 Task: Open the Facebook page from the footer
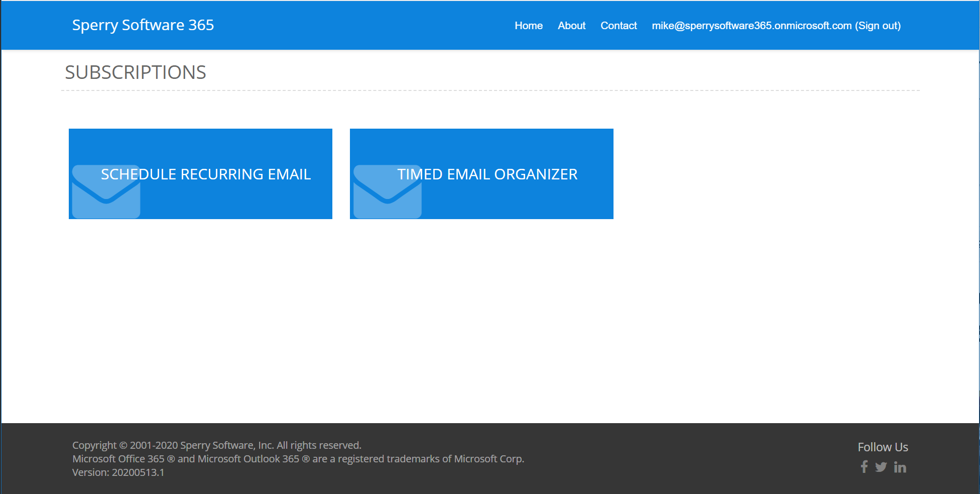click(864, 467)
